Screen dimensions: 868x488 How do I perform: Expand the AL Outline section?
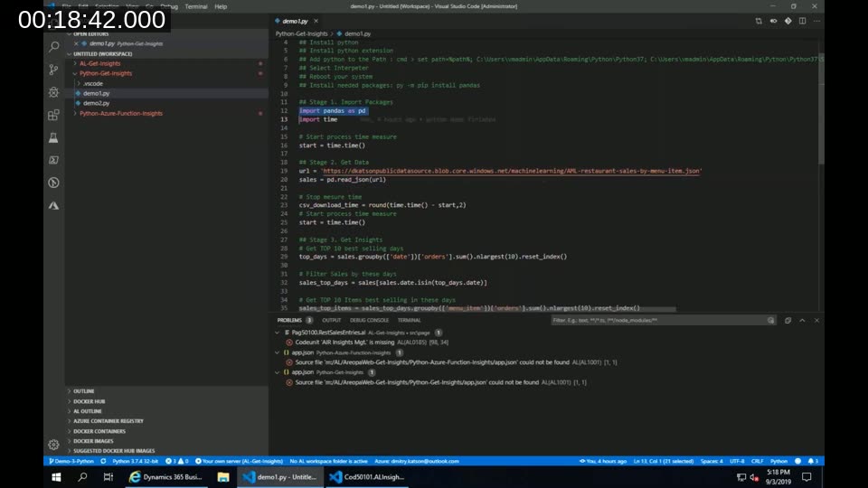[x=88, y=411]
